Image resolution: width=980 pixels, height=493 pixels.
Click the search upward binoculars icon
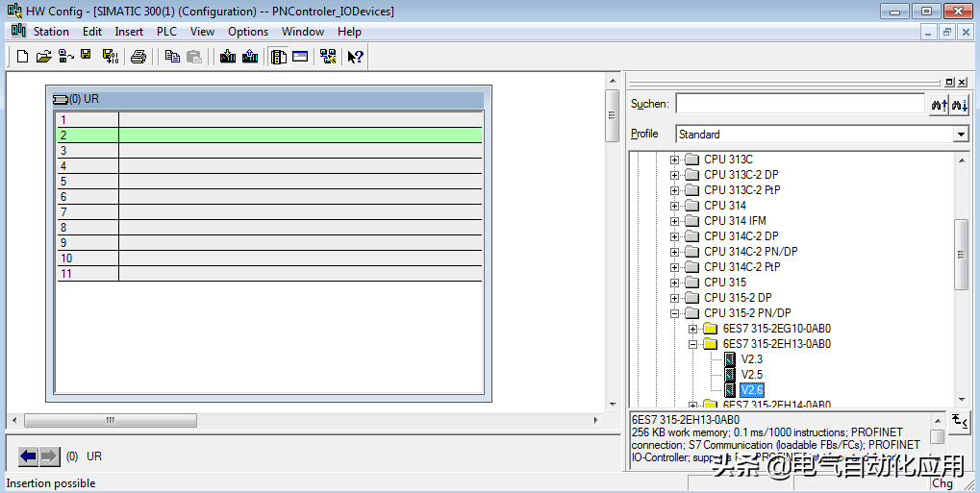[939, 105]
